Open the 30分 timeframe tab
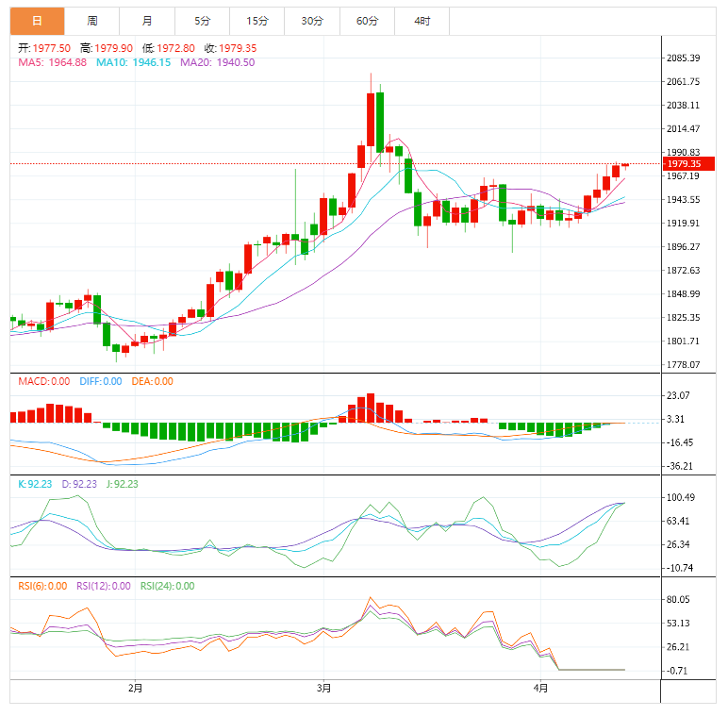Image resolution: width=728 pixels, height=716 pixels. point(312,21)
